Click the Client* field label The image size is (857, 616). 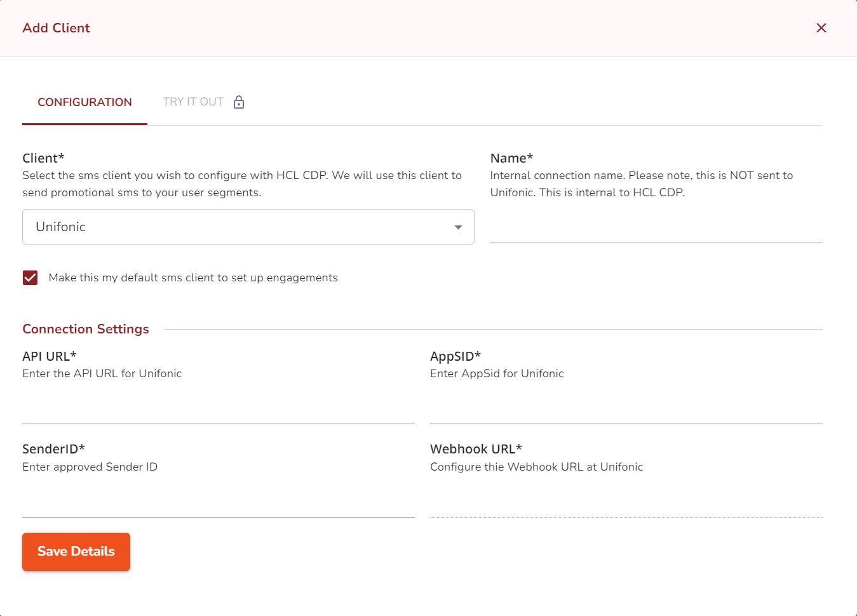tap(43, 158)
